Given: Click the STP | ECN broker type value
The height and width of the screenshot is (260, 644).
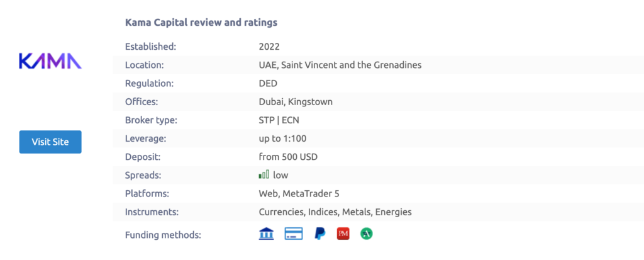Looking at the screenshot, I should coord(280,120).
